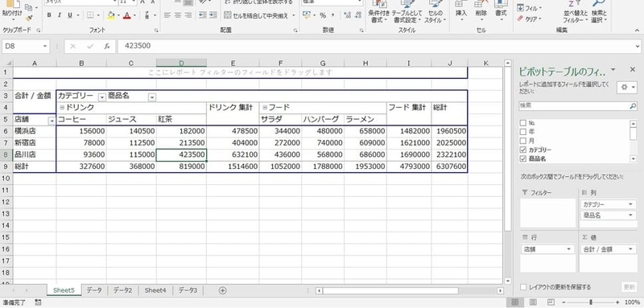Image resolution: width=644 pixels, height=308 pixels.
Task: Open the Name Box dropdown arrow
Action: 44,47
